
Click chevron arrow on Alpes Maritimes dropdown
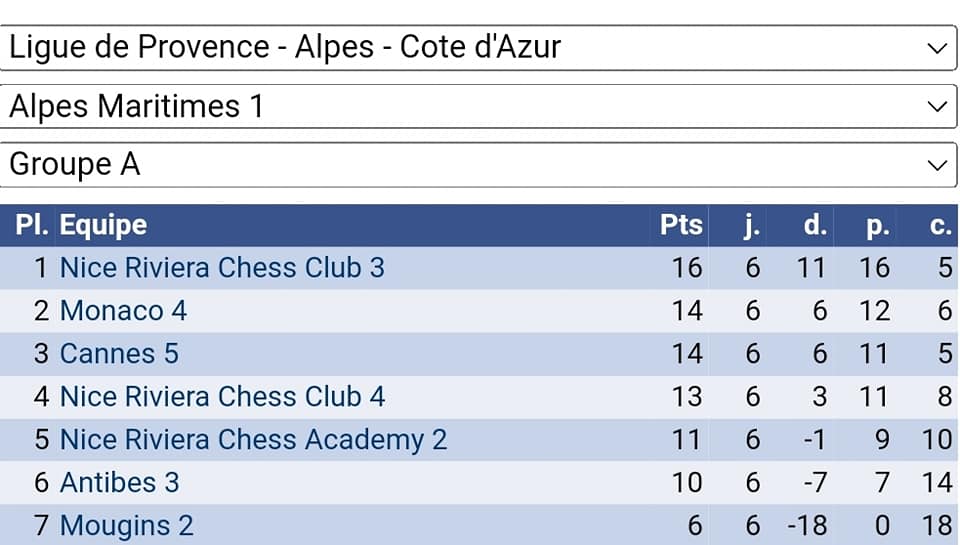point(937,106)
